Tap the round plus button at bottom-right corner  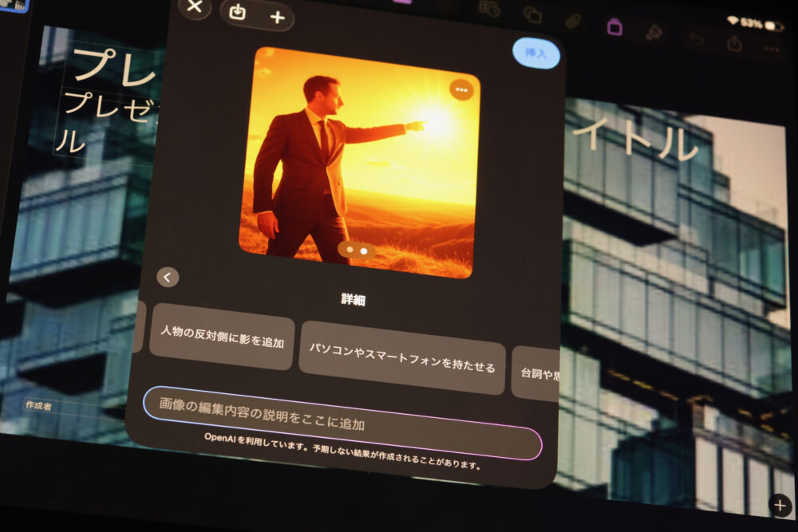coord(780,505)
